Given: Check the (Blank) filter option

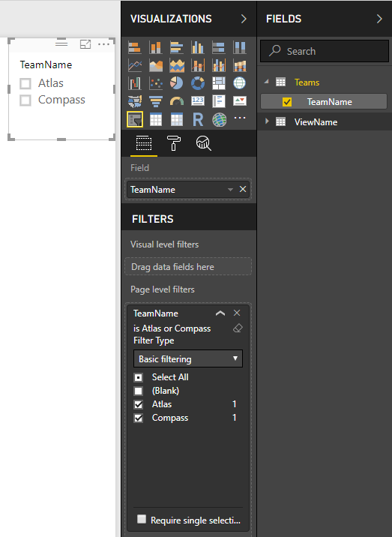Looking at the screenshot, I should point(139,391).
